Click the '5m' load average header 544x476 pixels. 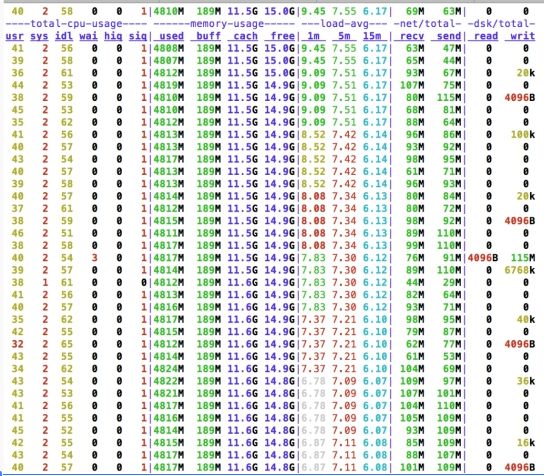click(x=344, y=36)
